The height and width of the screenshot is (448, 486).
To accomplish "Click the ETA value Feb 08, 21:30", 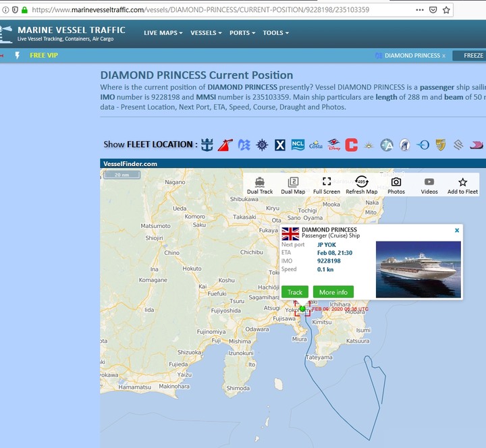I will 335,253.
